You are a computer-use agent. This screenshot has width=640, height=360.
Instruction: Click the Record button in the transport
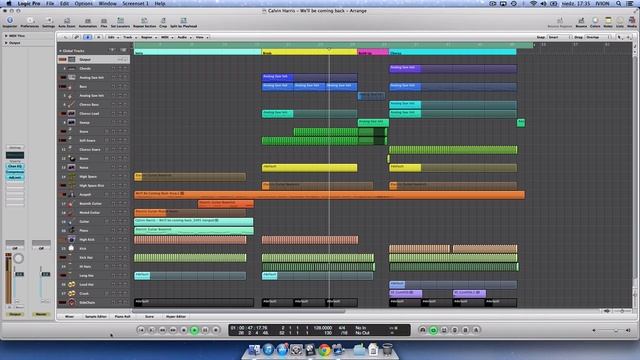point(216,330)
